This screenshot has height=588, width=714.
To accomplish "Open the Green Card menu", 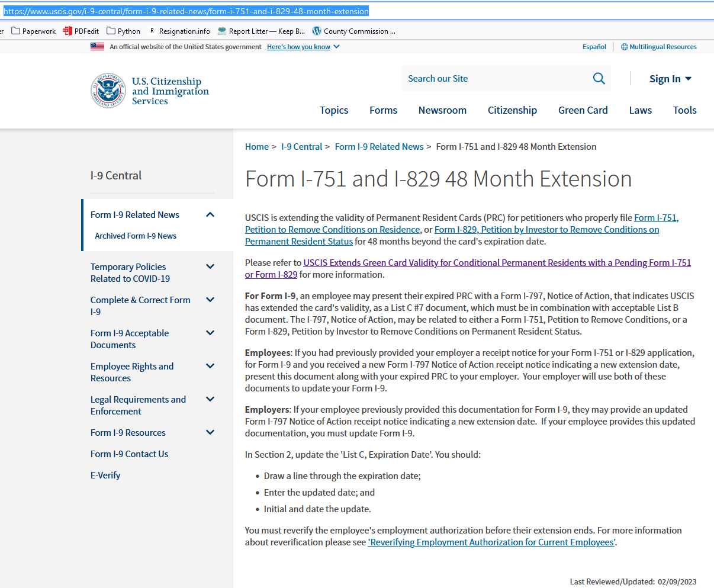I will [x=583, y=110].
